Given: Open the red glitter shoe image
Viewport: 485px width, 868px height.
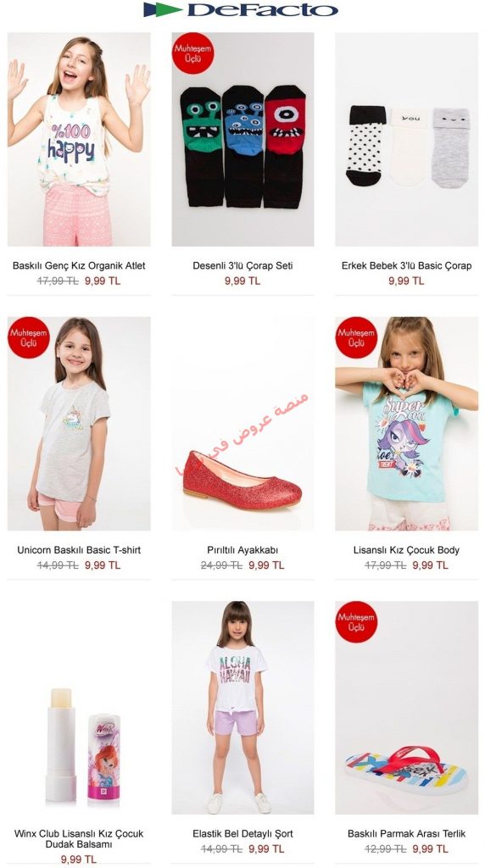Looking at the screenshot, I should [x=242, y=424].
